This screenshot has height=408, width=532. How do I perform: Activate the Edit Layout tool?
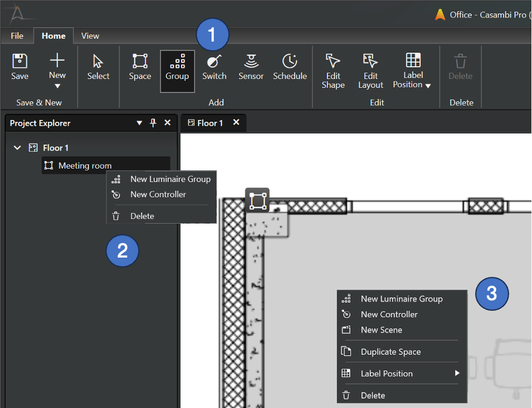point(370,71)
